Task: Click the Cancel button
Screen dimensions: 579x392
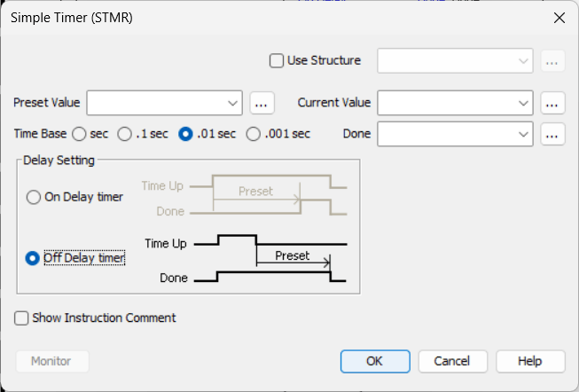Action: pyautogui.click(x=453, y=361)
